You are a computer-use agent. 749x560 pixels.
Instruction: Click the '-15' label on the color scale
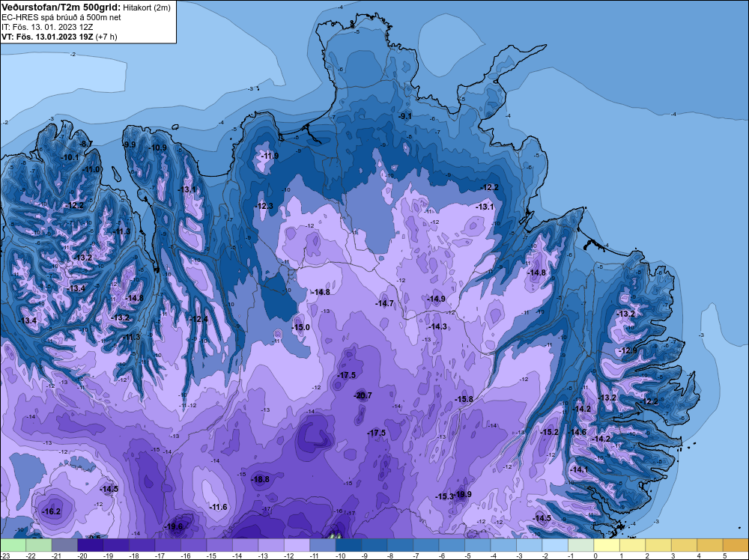pyautogui.click(x=213, y=556)
